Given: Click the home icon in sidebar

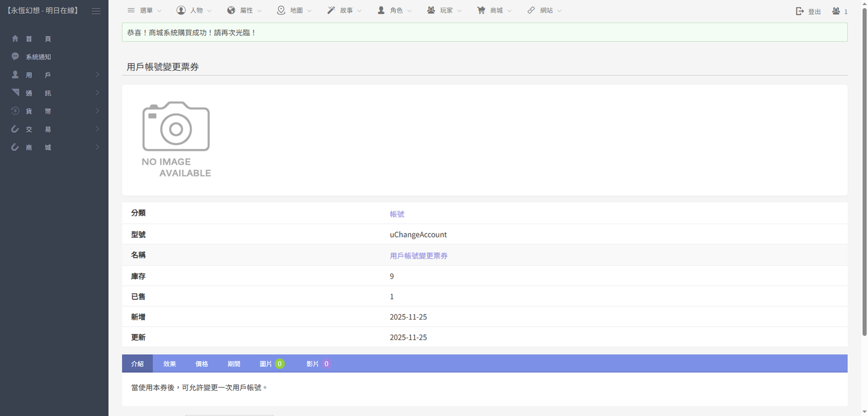Looking at the screenshot, I should pos(15,39).
